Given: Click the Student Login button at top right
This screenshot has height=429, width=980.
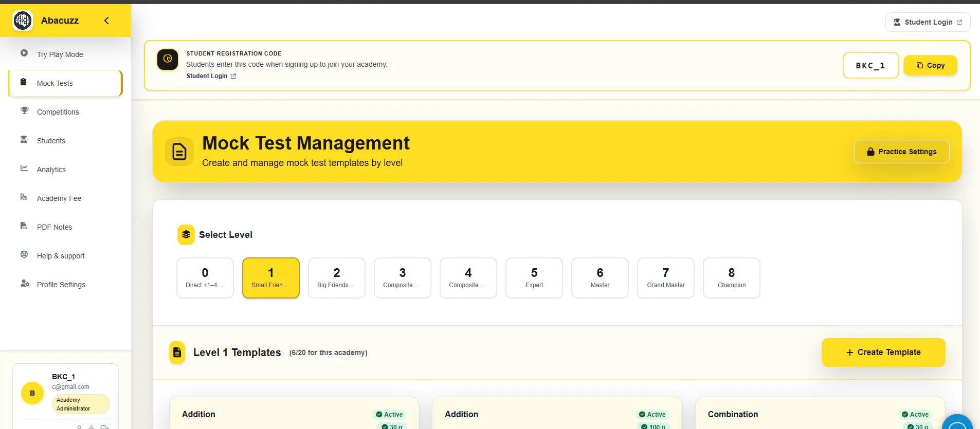Looking at the screenshot, I should (x=928, y=22).
